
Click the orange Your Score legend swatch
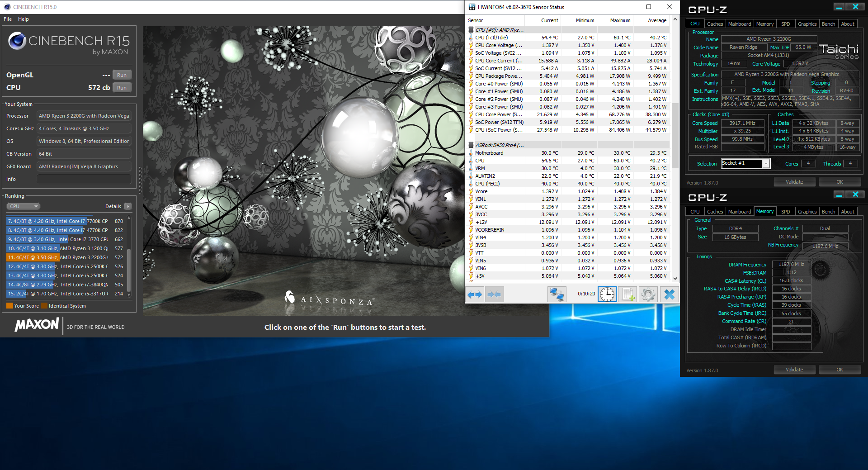coord(9,306)
